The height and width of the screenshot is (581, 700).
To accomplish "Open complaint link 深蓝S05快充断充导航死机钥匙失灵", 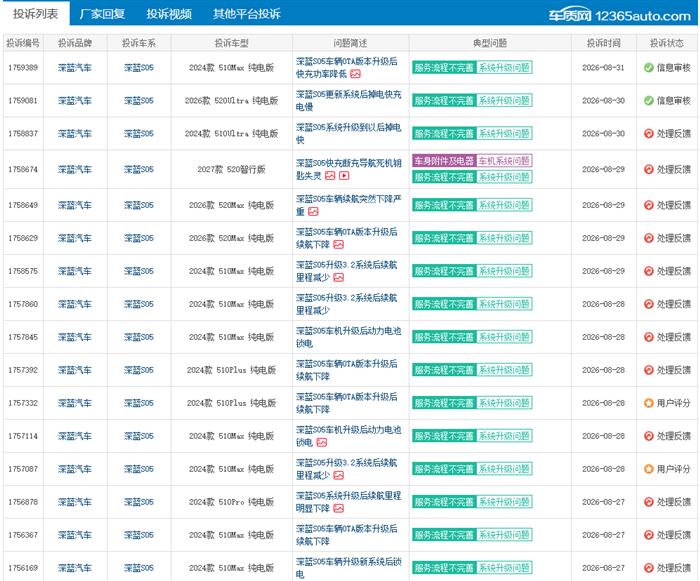I will (x=349, y=170).
